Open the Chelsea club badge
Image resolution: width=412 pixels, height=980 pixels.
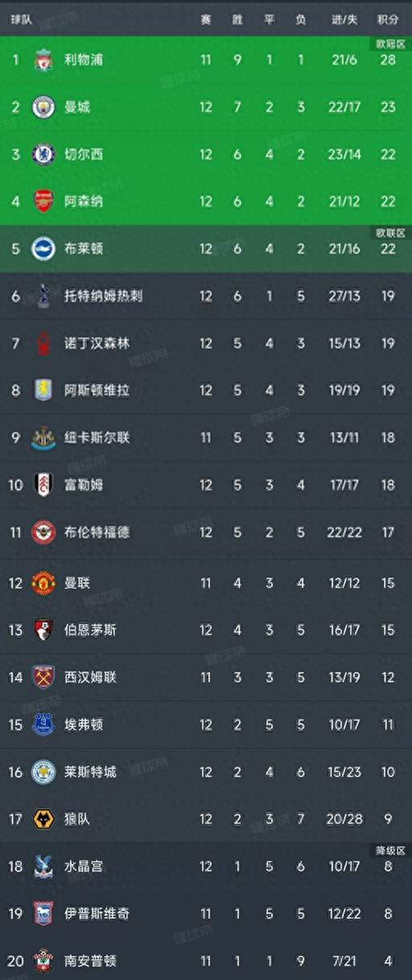[43, 154]
